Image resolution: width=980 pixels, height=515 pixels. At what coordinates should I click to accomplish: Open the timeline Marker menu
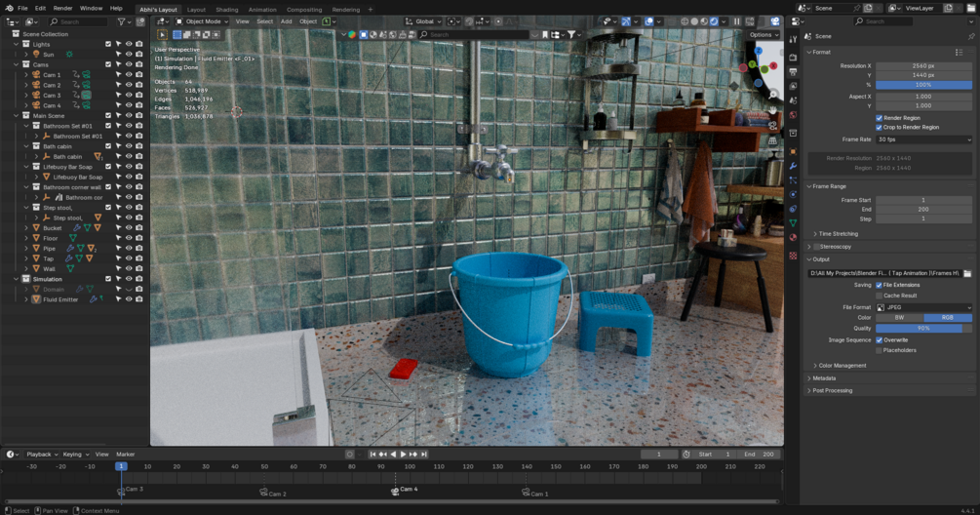pyautogui.click(x=125, y=455)
